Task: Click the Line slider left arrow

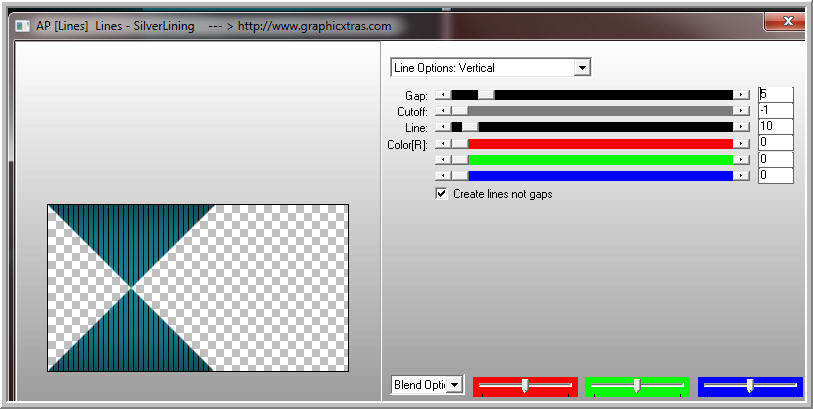Action: (x=443, y=127)
